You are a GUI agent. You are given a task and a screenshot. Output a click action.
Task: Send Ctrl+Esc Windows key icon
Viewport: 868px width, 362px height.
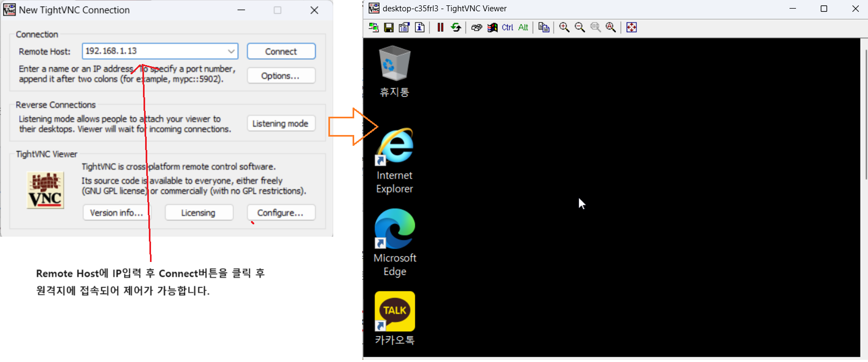(x=492, y=27)
